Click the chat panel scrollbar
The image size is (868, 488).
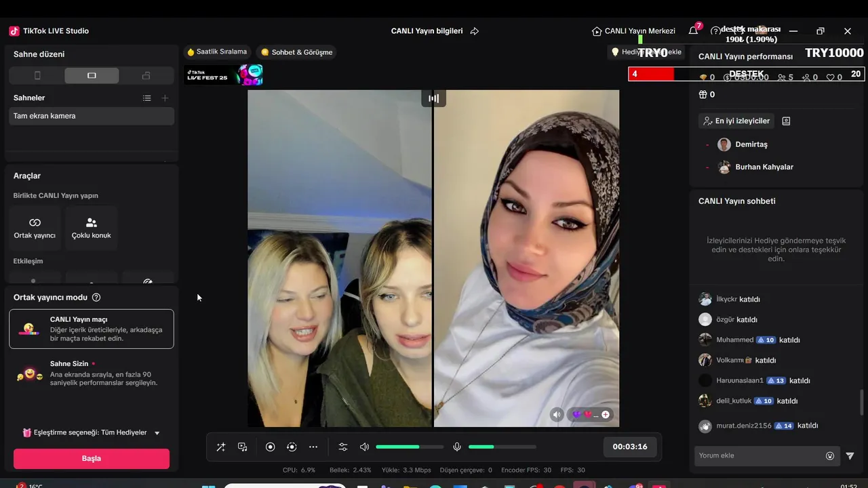coord(863,403)
